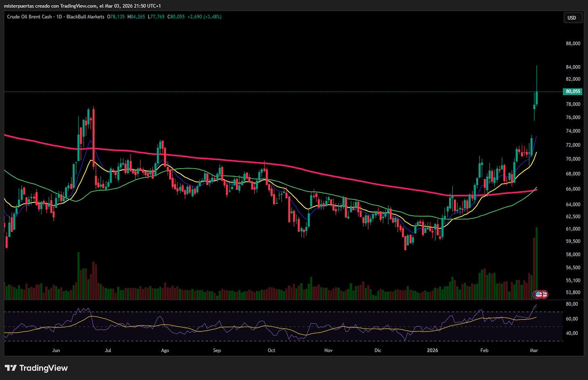The height and width of the screenshot is (380, 588).
Task: Click the Sep label on the time axis
Action: [x=217, y=350]
